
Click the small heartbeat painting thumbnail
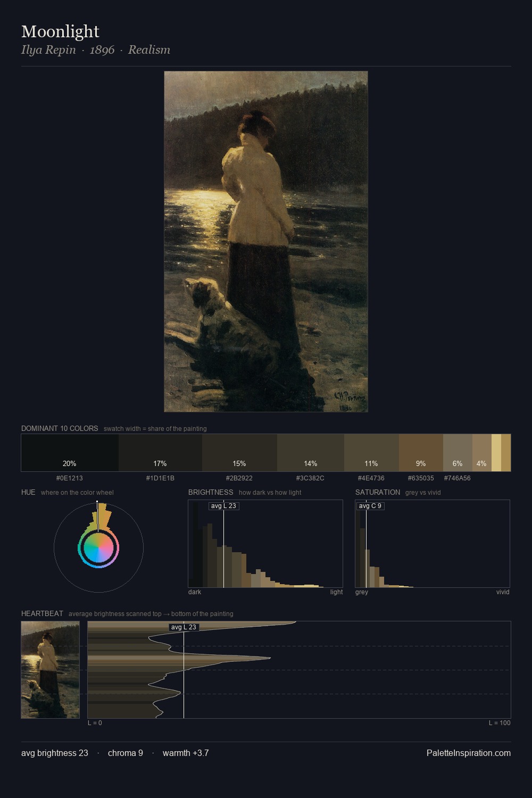coord(51,670)
